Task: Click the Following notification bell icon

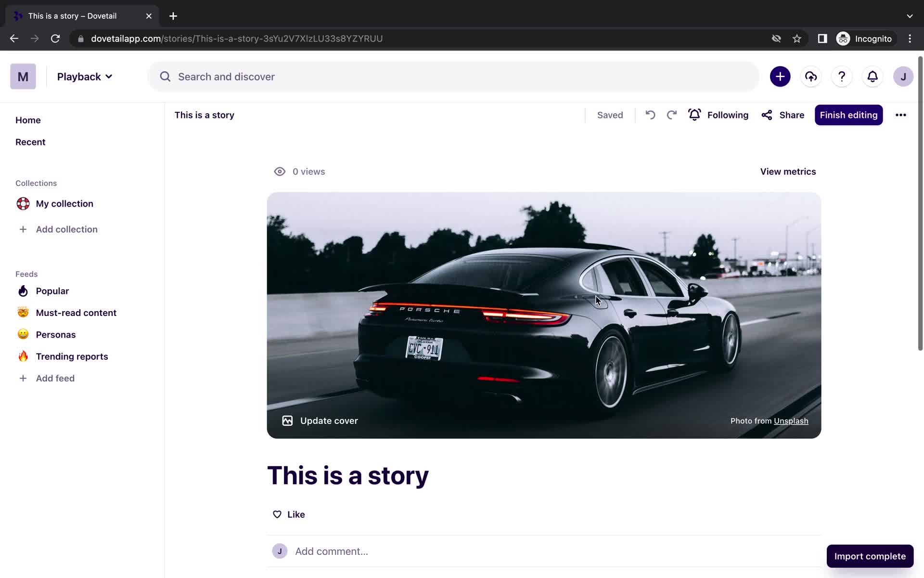Action: (694, 115)
